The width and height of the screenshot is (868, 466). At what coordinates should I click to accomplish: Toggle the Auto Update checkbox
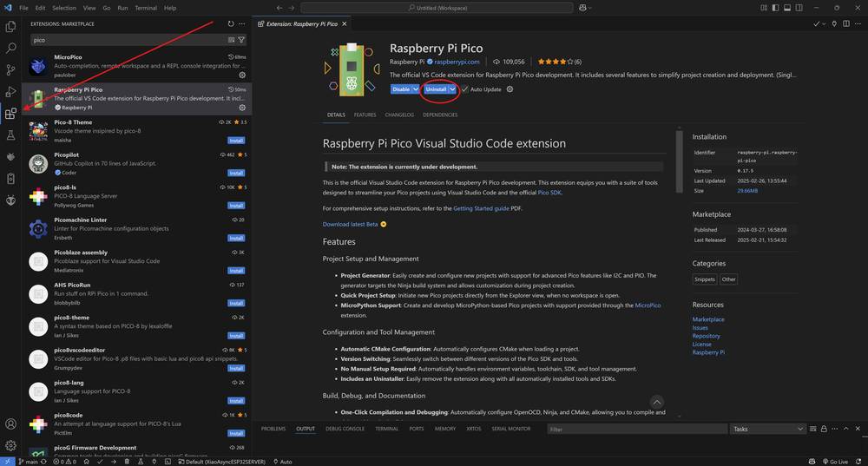click(465, 89)
